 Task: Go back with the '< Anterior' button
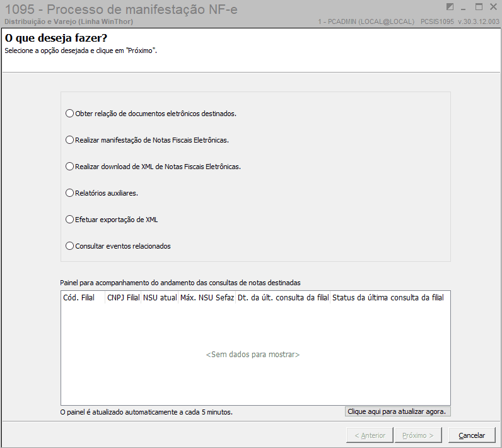coord(370,435)
